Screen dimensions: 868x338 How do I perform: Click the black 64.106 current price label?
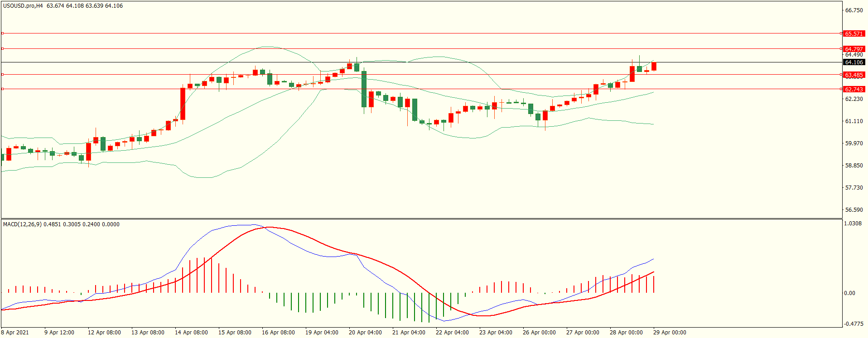[x=854, y=62]
